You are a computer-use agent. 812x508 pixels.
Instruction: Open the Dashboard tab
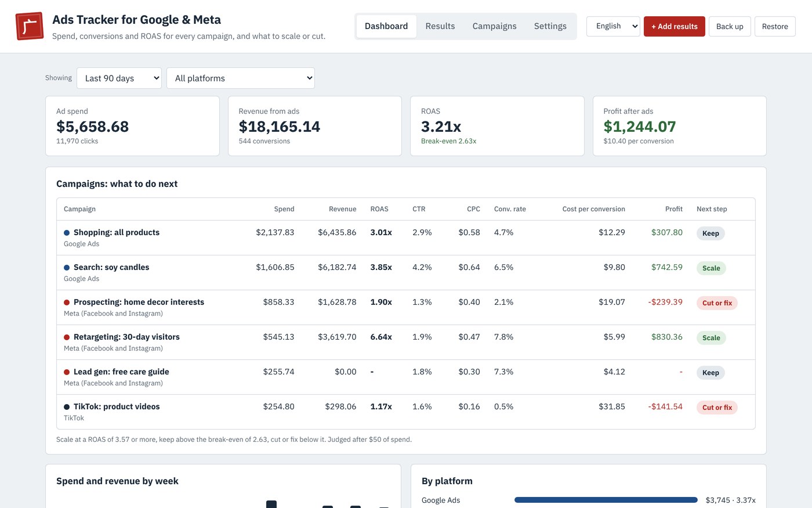click(x=386, y=26)
